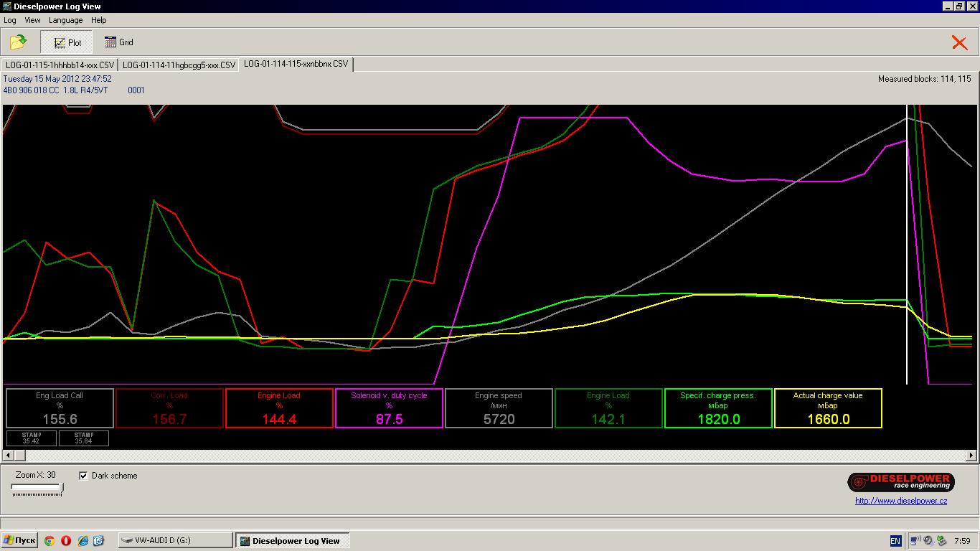Click the white vertical cursor line on the plot

[x=908, y=244]
